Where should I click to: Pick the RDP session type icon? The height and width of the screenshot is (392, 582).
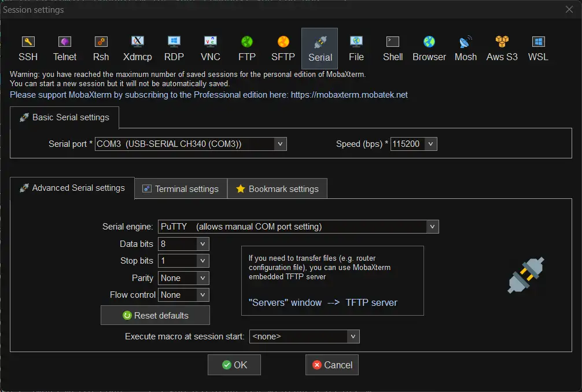tap(174, 48)
